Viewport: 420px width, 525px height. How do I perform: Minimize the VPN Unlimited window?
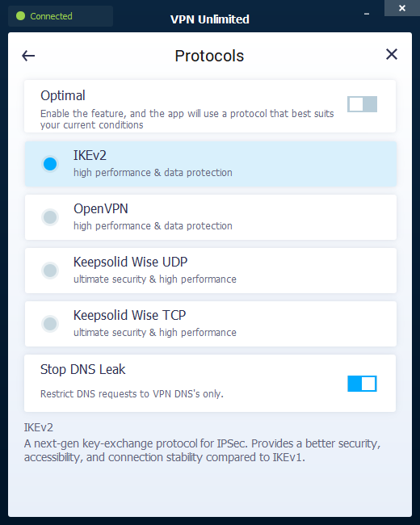coord(367,14)
